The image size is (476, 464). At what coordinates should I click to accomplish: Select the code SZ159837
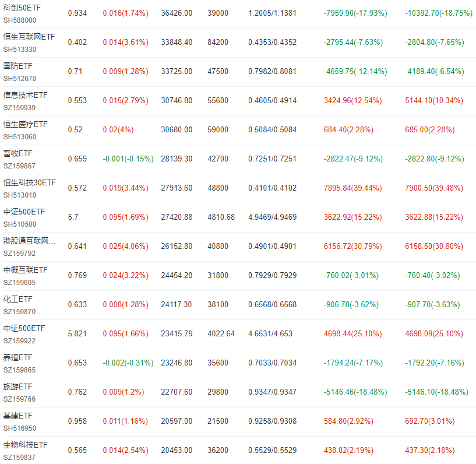point(19,458)
